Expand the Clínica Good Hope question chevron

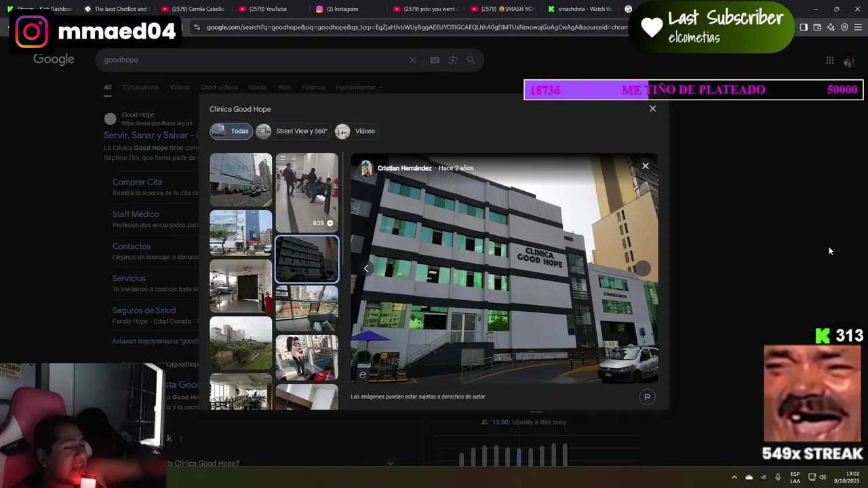[390, 464]
